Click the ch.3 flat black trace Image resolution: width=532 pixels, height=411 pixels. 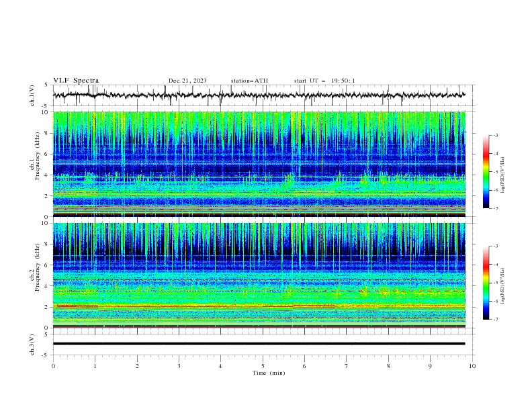point(259,344)
